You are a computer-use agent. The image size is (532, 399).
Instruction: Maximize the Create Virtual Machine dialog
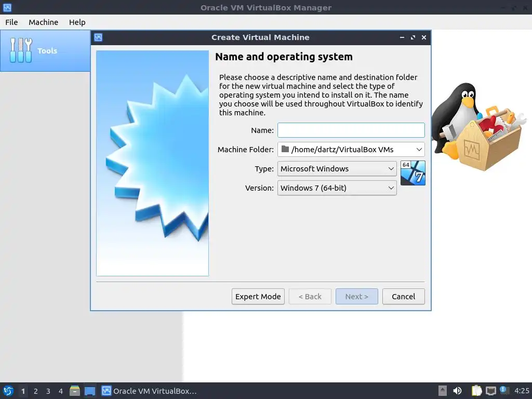413,37
